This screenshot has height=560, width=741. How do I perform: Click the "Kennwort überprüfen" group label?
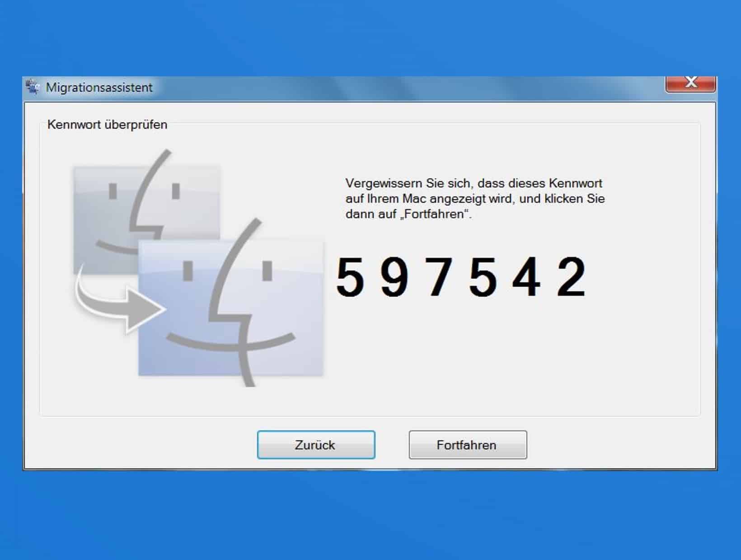coord(107,125)
